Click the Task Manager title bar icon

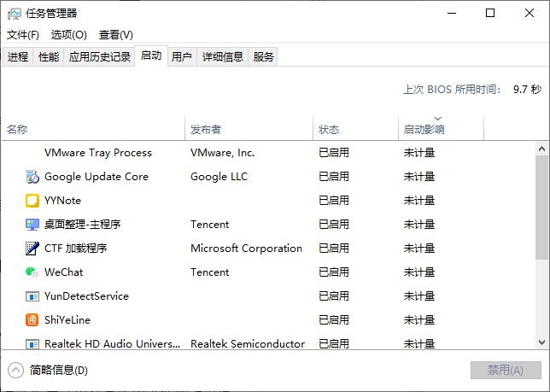pos(15,14)
